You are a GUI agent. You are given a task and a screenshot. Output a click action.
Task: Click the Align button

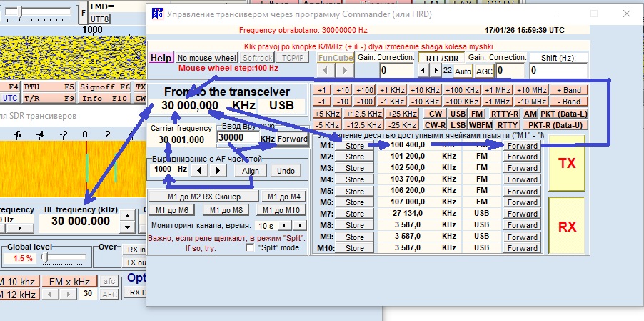(251, 171)
